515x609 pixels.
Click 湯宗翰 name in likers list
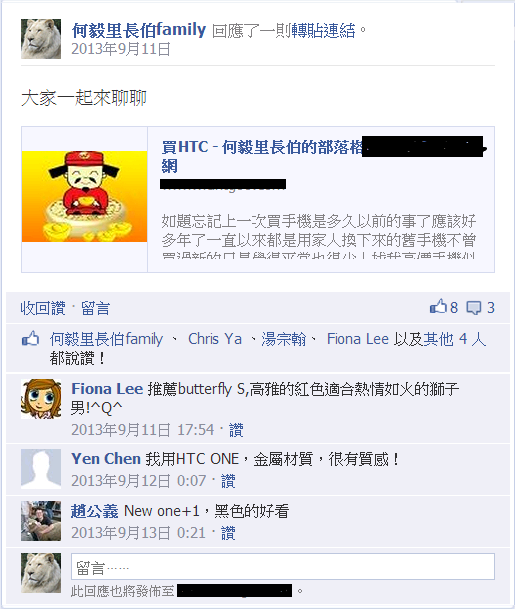tap(284, 339)
